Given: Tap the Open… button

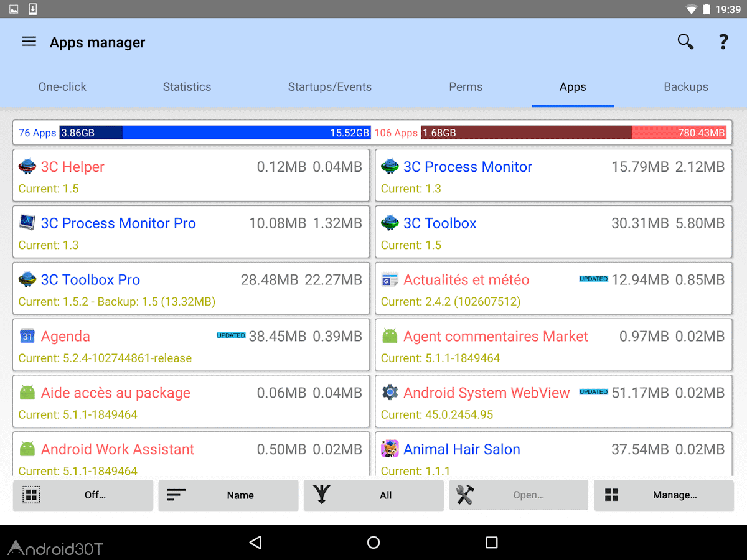Looking at the screenshot, I should (519, 495).
